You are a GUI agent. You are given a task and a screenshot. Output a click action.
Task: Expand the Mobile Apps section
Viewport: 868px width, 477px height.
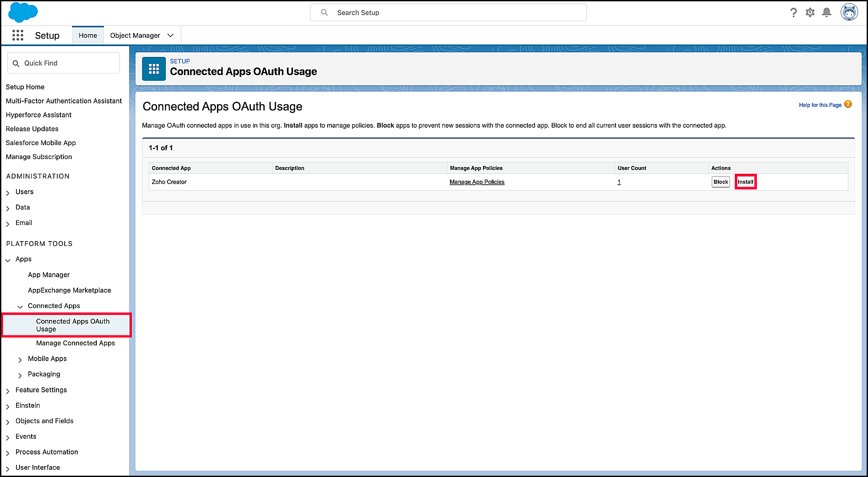(x=20, y=359)
